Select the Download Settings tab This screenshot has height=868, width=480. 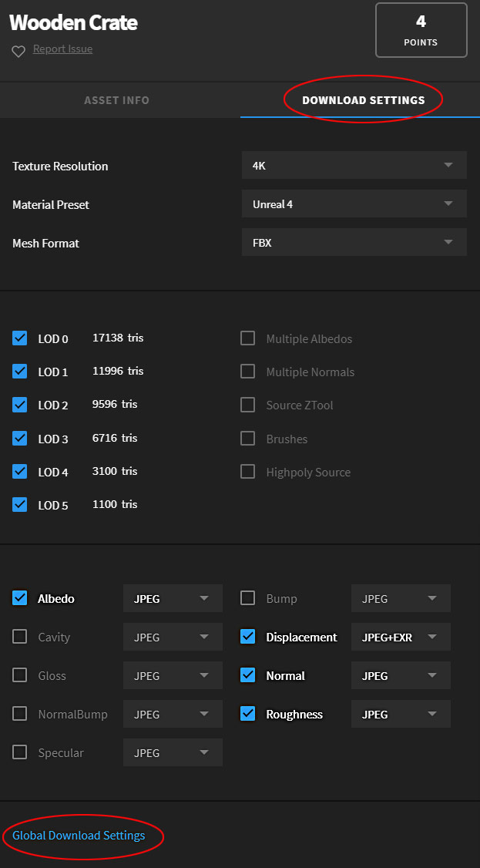click(363, 100)
